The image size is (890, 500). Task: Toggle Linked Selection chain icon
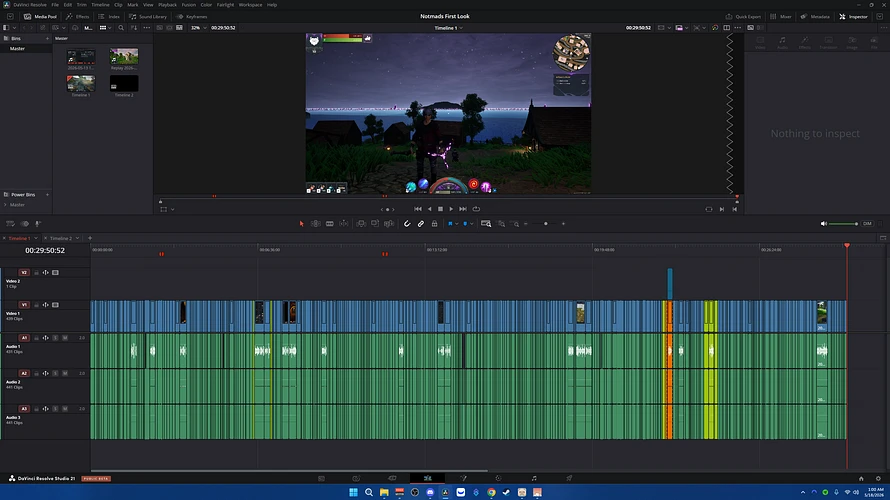tap(421, 224)
